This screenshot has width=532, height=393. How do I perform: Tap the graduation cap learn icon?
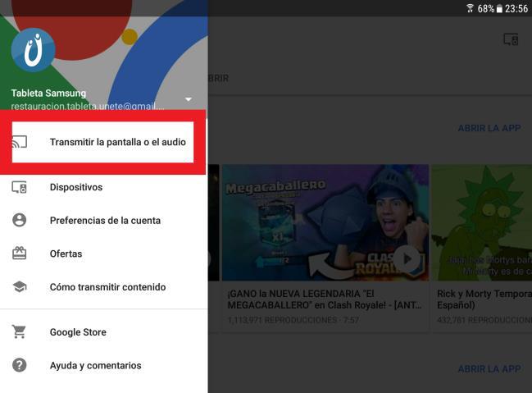(x=20, y=287)
